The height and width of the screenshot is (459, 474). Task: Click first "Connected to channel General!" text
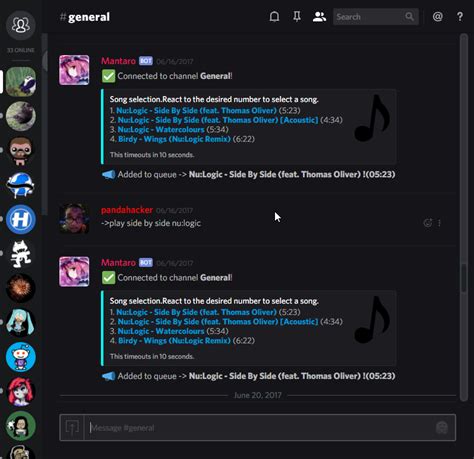tap(175, 76)
